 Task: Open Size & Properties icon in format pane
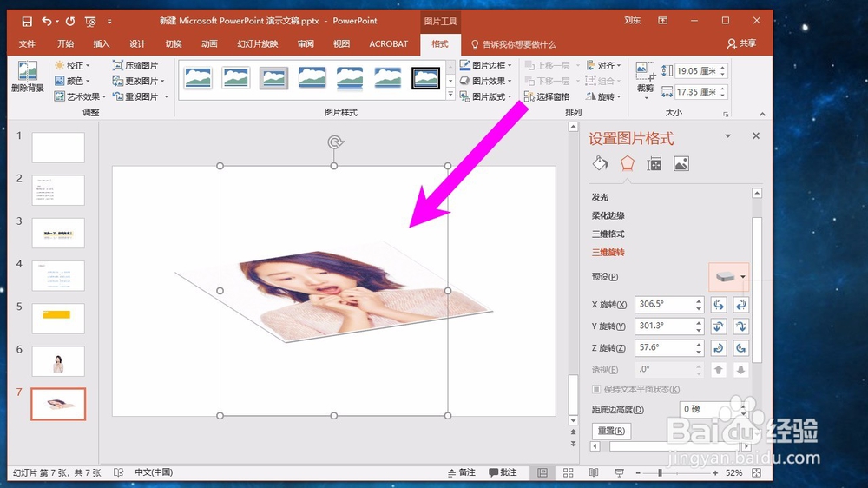654,163
